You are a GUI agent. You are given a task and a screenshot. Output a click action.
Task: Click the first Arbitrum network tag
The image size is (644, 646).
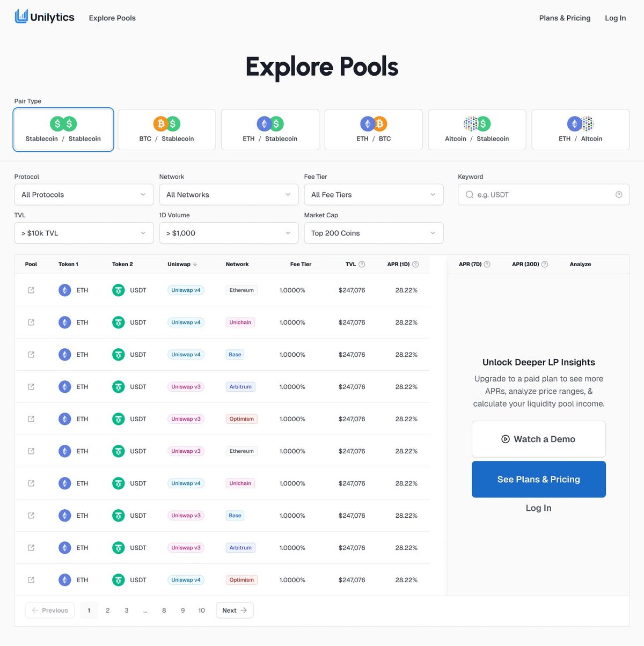pyautogui.click(x=240, y=387)
